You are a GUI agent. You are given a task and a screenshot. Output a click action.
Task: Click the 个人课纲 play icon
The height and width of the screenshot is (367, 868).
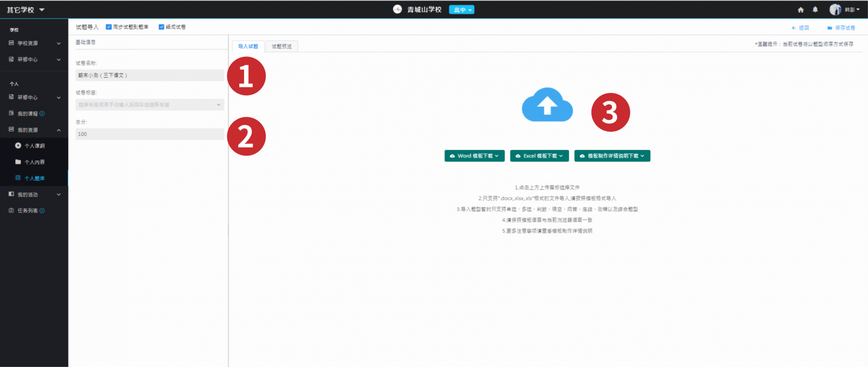tap(18, 145)
